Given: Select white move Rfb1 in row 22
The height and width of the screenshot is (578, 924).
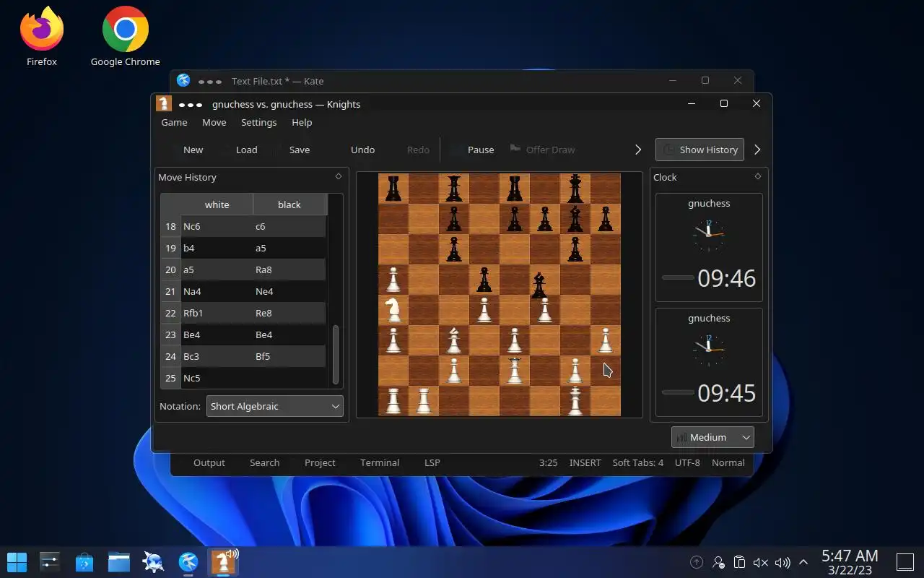Looking at the screenshot, I should coord(217,313).
